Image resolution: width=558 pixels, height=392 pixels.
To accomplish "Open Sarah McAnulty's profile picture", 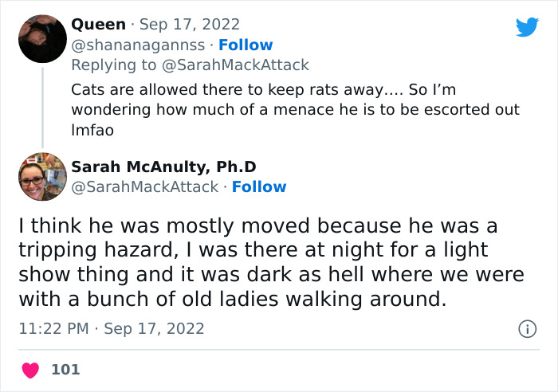I will pyautogui.click(x=42, y=176).
